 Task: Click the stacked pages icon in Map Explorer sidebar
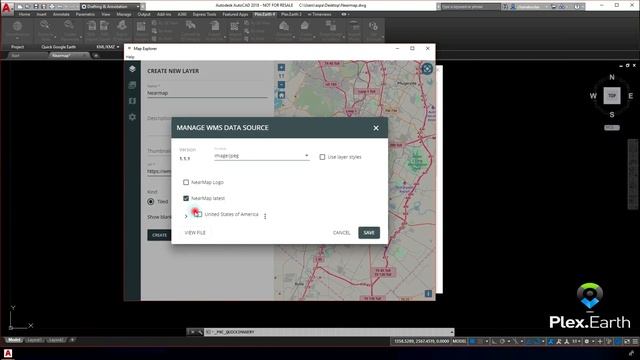click(x=132, y=85)
